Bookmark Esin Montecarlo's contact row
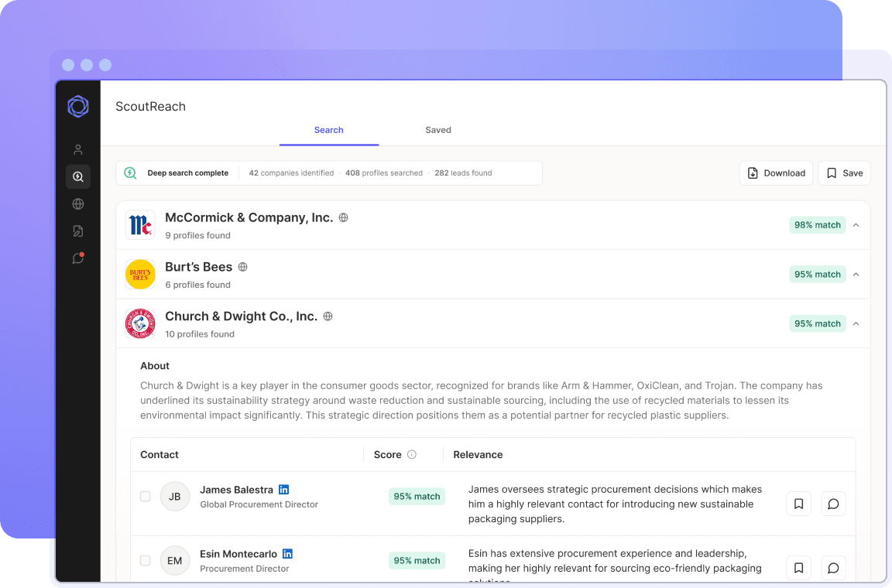This screenshot has height=588, width=892. pos(798,567)
